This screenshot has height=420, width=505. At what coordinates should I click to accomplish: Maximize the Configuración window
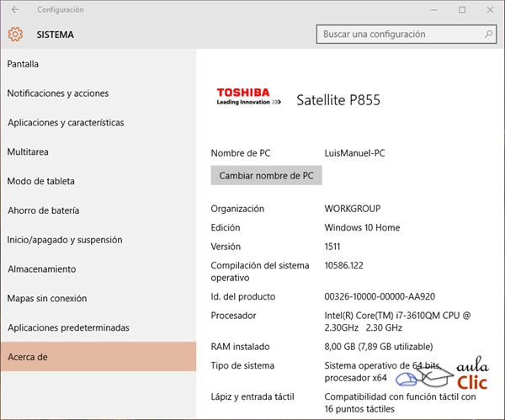tap(462, 10)
